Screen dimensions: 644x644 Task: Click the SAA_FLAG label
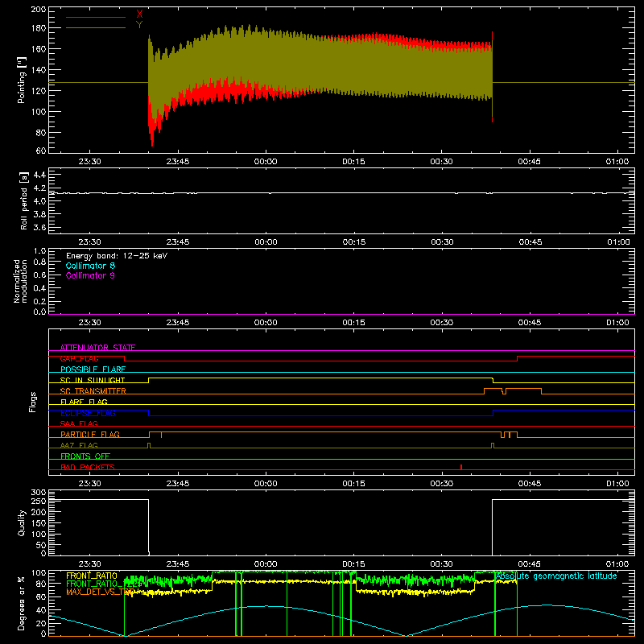79,423
